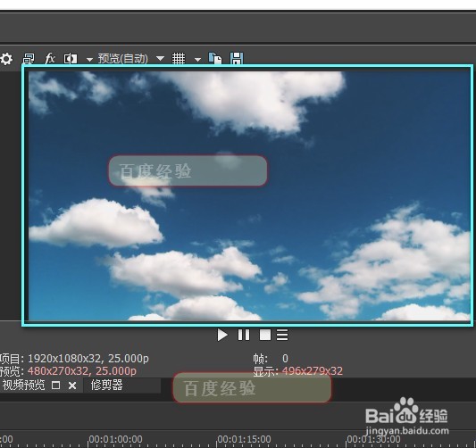Select frame value 0
The width and height of the screenshot is (476, 448).
coord(285,359)
